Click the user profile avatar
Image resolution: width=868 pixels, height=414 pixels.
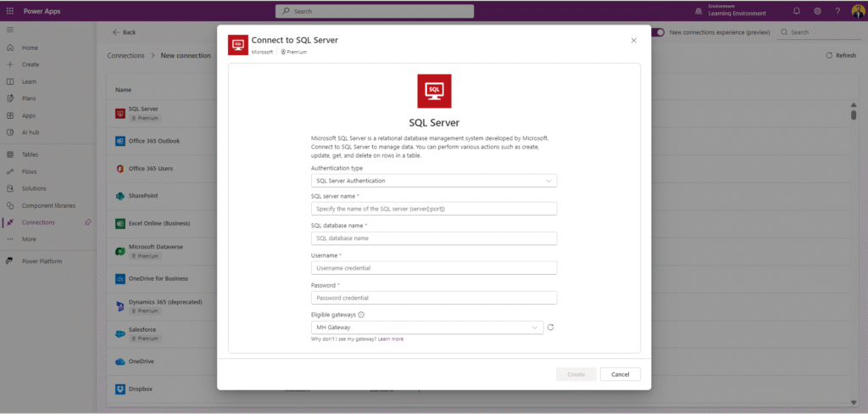[857, 11]
